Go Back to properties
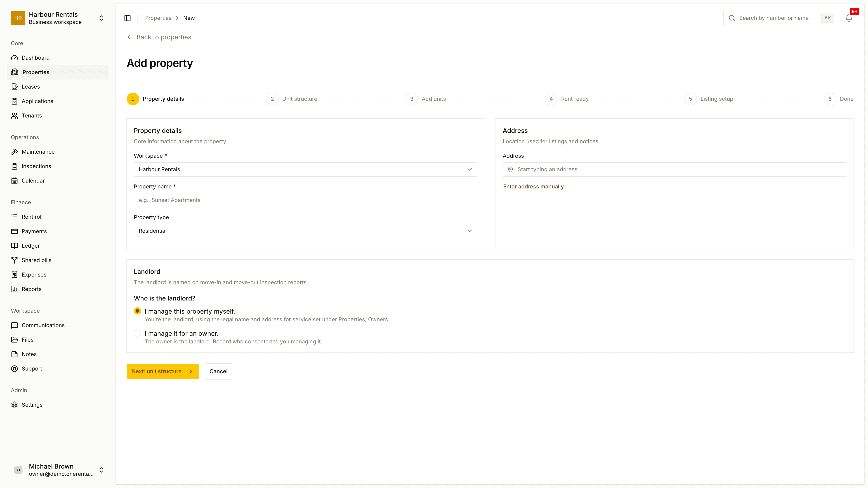Image resolution: width=868 pixels, height=488 pixels. (159, 37)
